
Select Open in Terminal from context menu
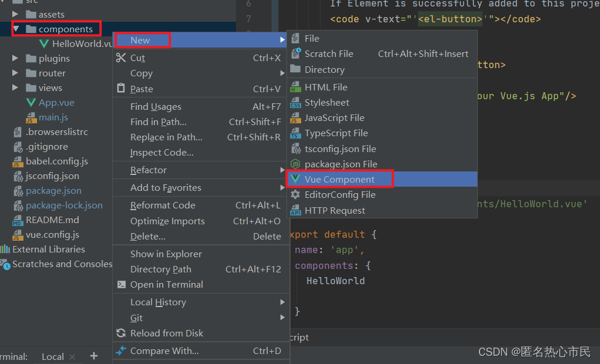167,284
